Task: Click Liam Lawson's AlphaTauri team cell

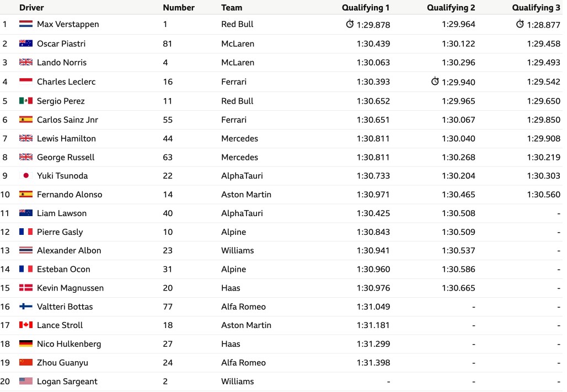Action: 242,213
